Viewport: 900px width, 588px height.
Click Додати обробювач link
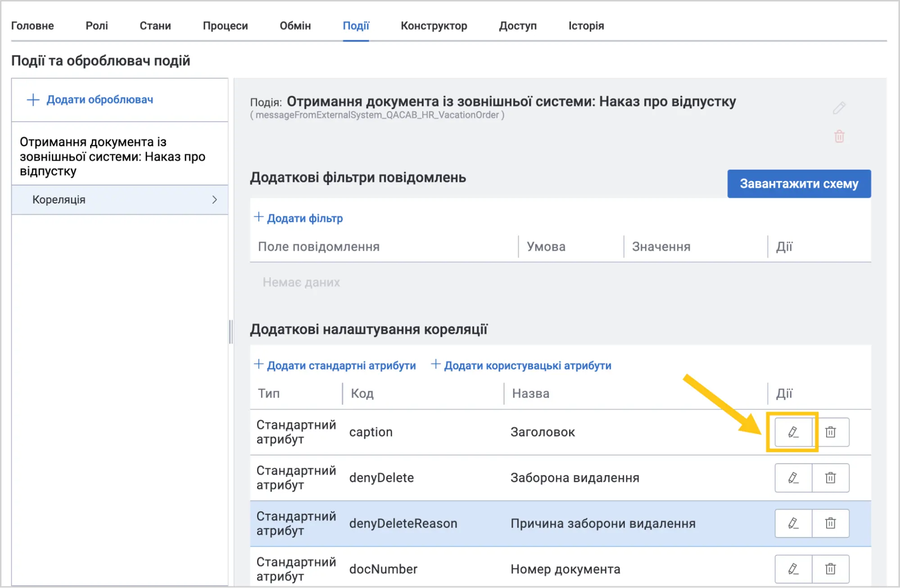[90, 100]
